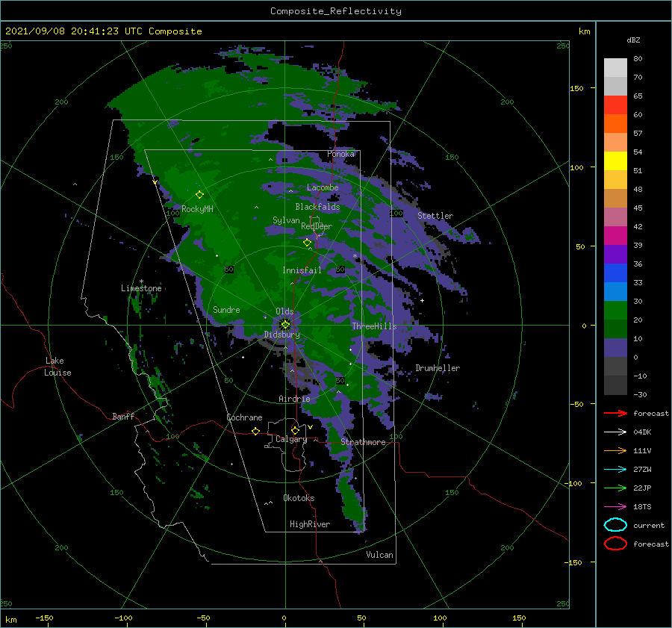Click the Ponoka city label
672x628 pixels.
(340, 154)
